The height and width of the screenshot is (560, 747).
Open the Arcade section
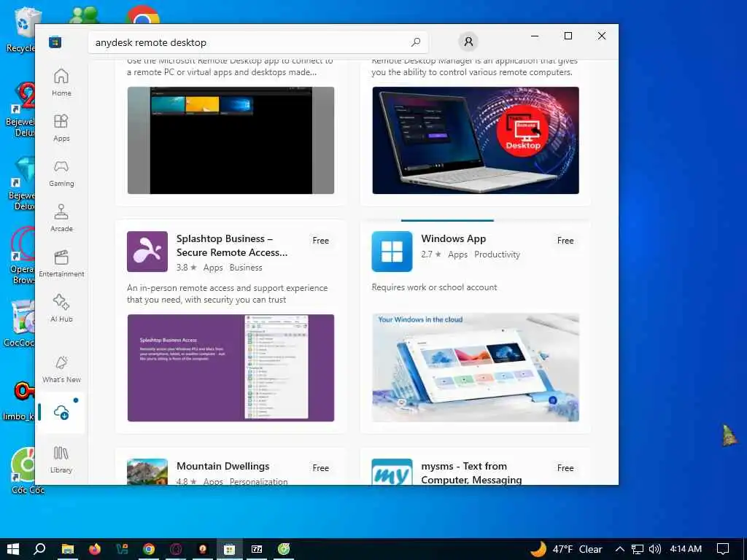(61, 218)
